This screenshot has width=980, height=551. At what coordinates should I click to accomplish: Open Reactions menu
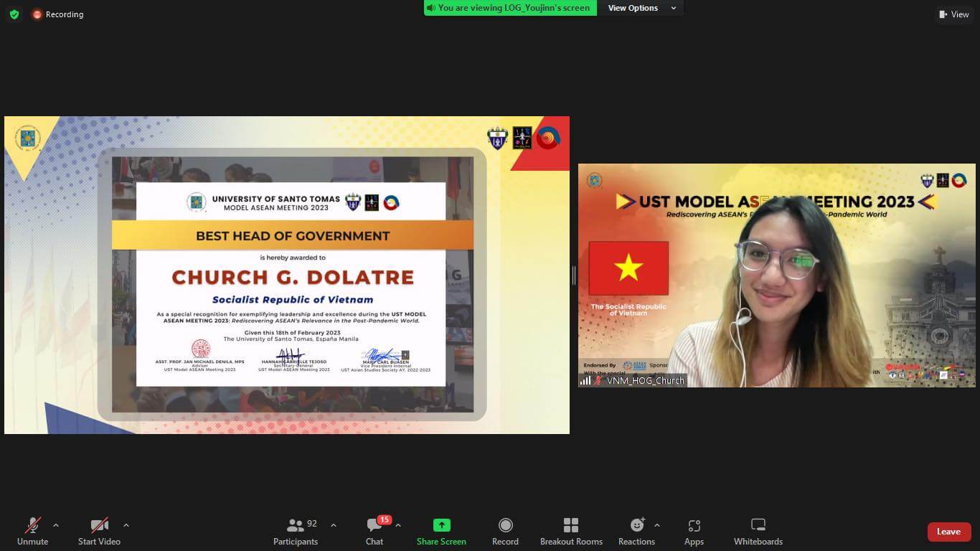(636, 532)
